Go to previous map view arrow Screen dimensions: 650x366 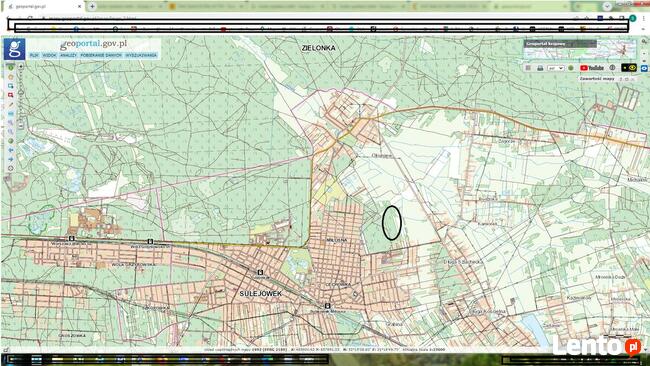coord(10,150)
